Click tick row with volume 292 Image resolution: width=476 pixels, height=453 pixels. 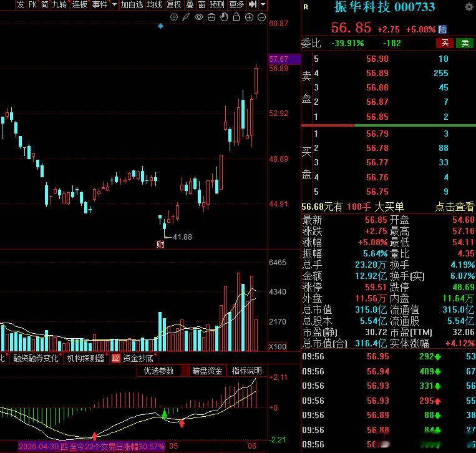pos(388,356)
